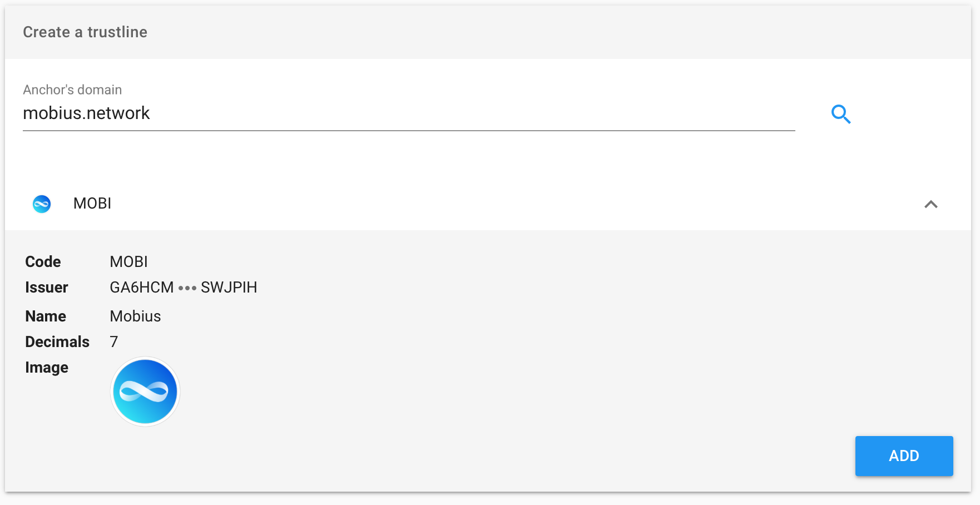Image resolution: width=980 pixels, height=505 pixels.
Task: Select the MOBI asset row title
Action: click(92, 204)
